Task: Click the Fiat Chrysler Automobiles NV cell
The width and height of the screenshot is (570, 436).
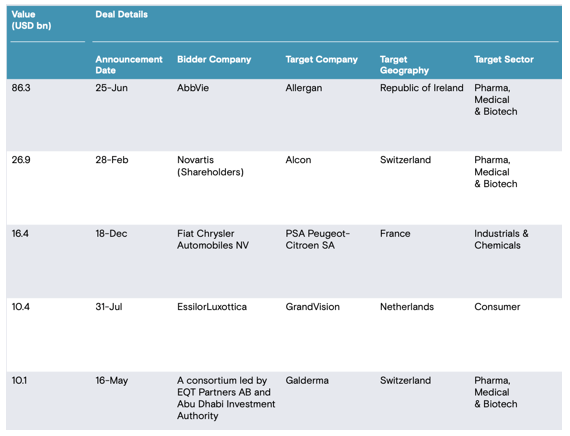Action: pos(213,239)
